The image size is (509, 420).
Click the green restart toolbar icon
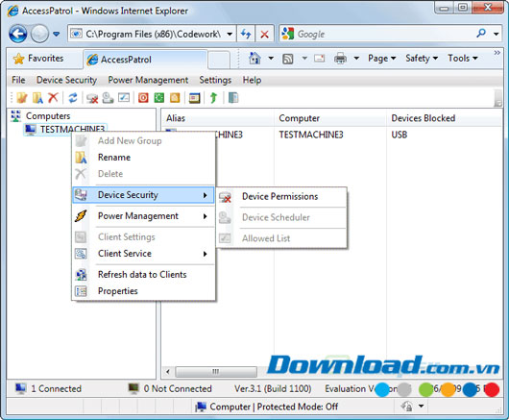pos(159,97)
